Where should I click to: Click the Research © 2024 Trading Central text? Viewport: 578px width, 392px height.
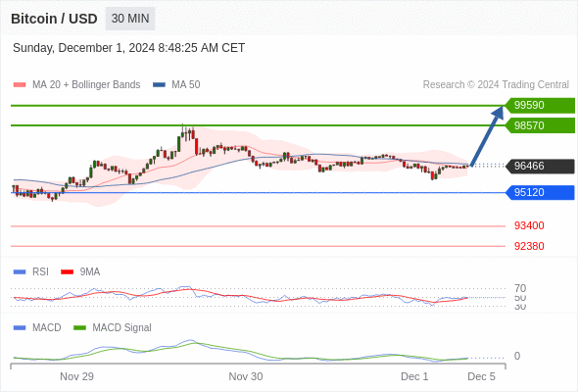496,85
